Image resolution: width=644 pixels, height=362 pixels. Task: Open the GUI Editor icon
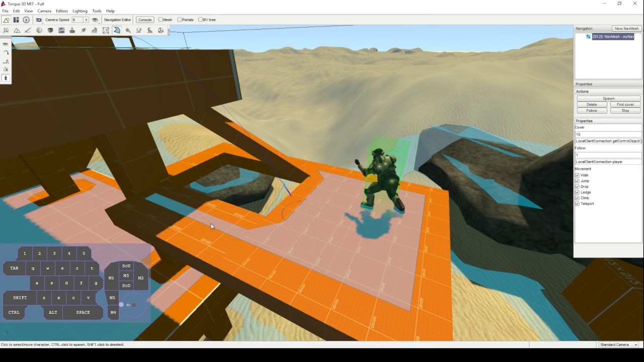[16, 20]
